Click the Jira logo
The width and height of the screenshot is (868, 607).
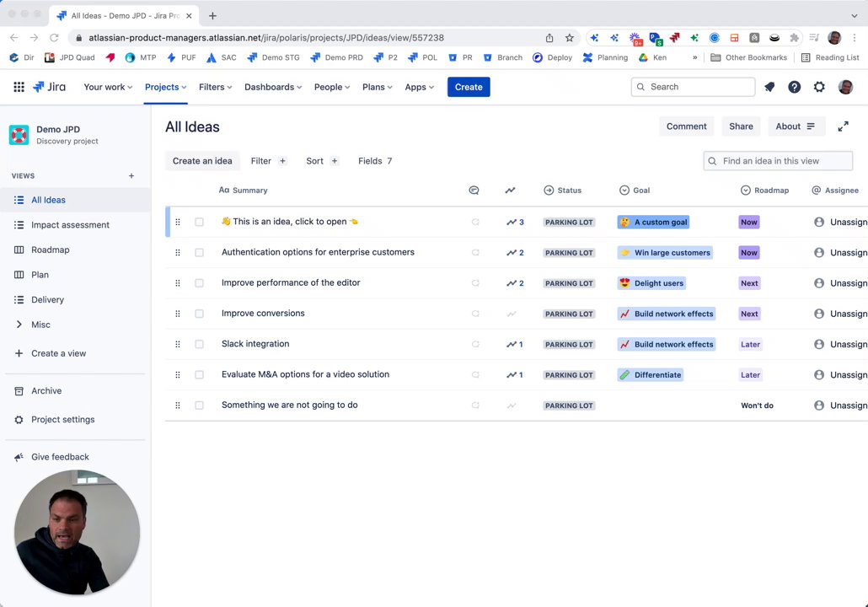tap(49, 87)
